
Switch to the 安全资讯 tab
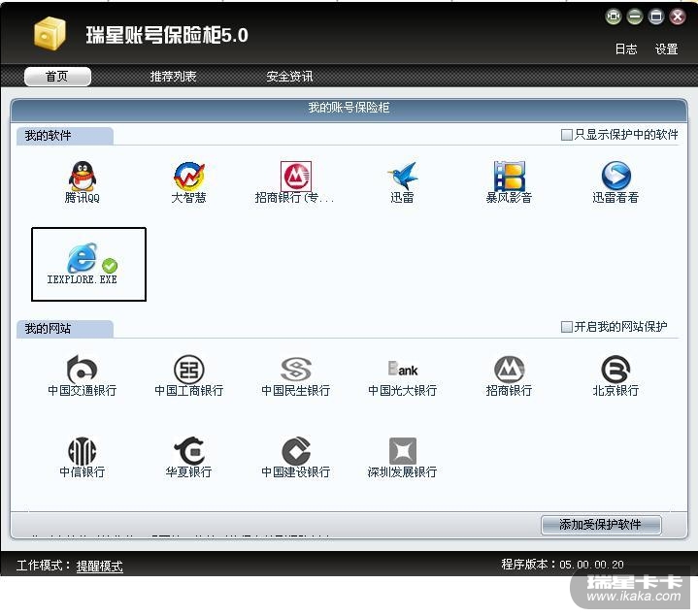(289, 77)
